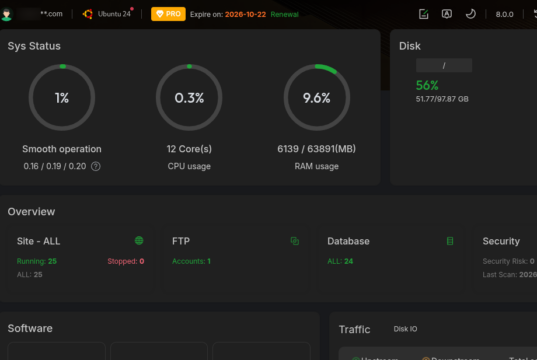Click Running: 25 sites count
Image resolution: width=537 pixels, height=360 pixels.
coord(37,261)
